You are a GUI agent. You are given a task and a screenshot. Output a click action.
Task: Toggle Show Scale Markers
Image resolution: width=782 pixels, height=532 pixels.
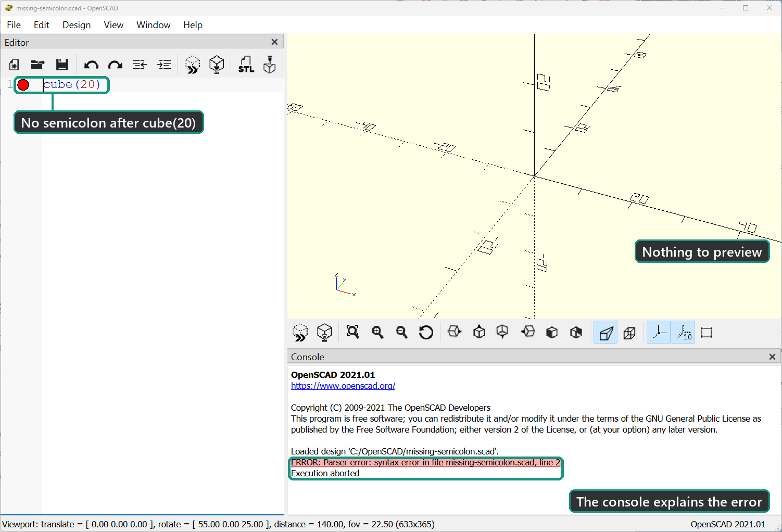(x=683, y=333)
